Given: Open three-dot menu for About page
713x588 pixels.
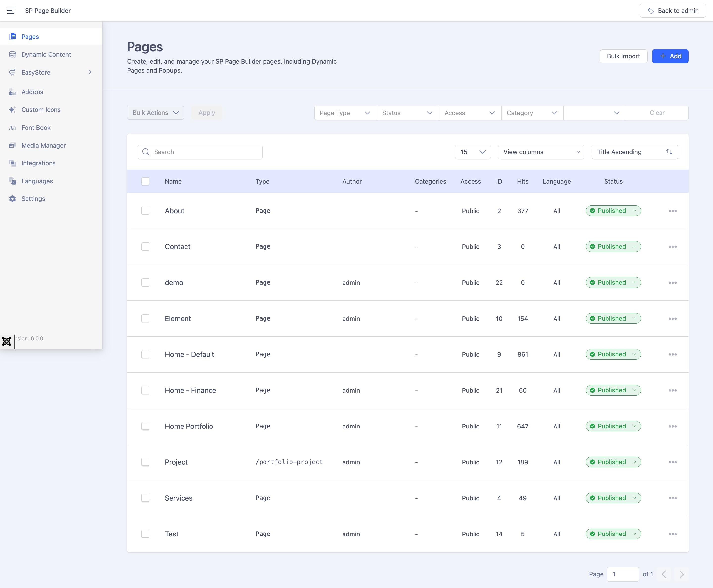Looking at the screenshot, I should click(672, 211).
